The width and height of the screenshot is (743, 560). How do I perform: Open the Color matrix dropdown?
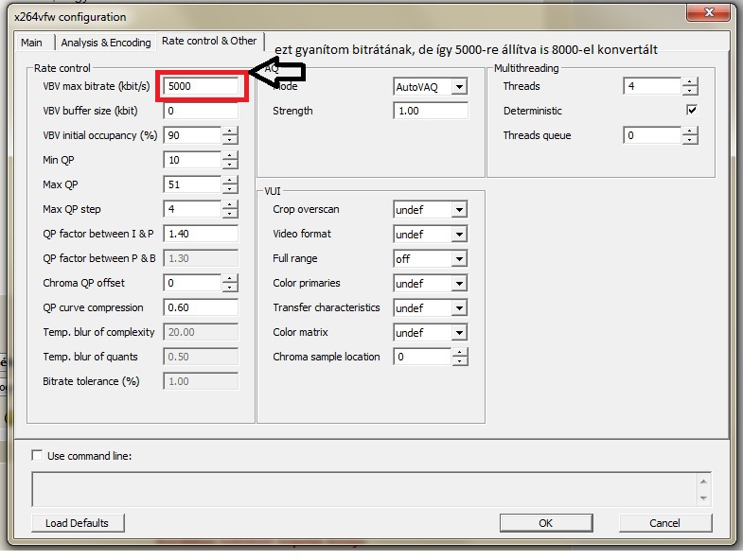click(459, 333)
